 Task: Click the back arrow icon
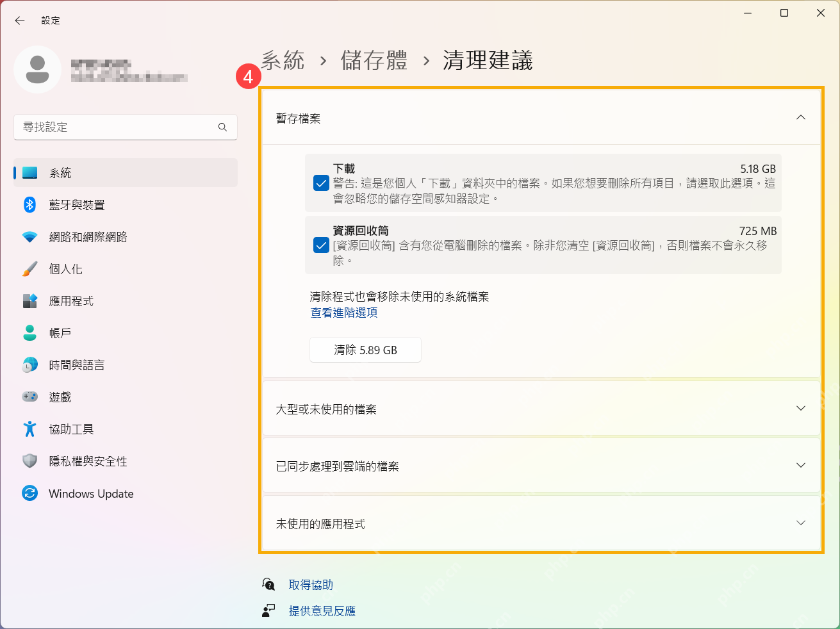[x=20, y=20]
